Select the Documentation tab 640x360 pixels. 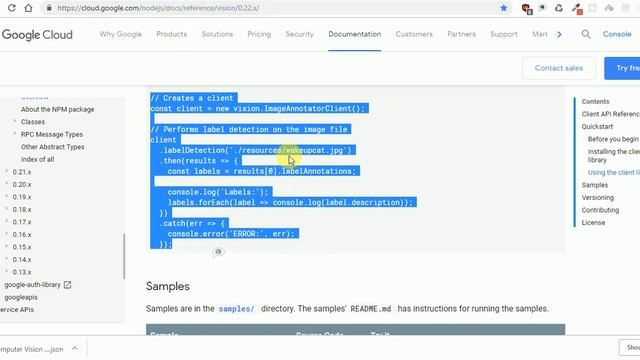355,34
